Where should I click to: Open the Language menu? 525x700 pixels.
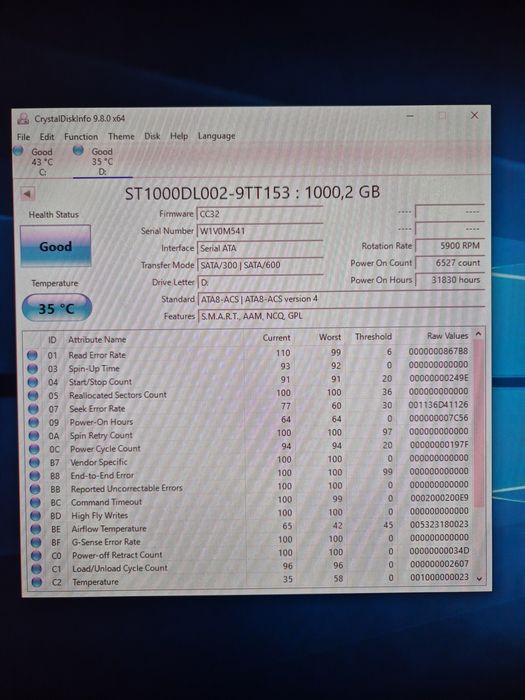pyautogui.click(x=217, y=136)
